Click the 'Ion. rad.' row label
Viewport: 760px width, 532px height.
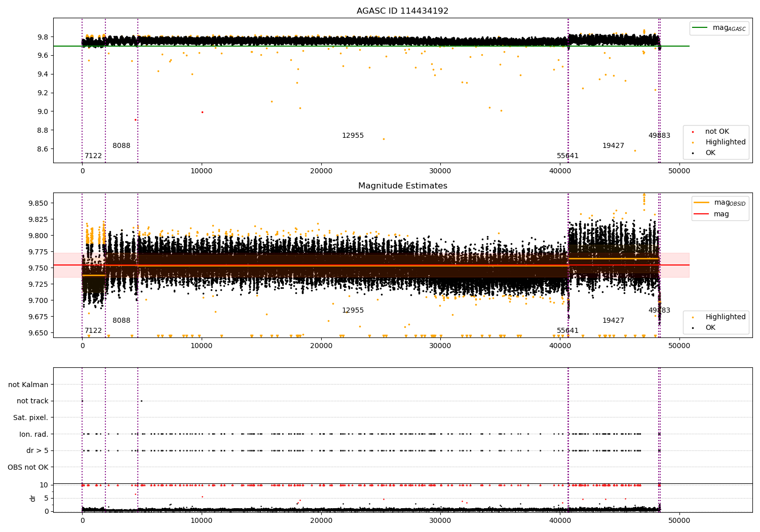pos(34,434)
